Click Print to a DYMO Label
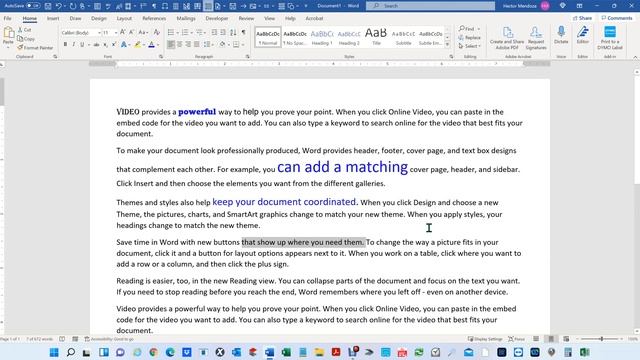Screen dimensions: 640x360 pos(610,38)
